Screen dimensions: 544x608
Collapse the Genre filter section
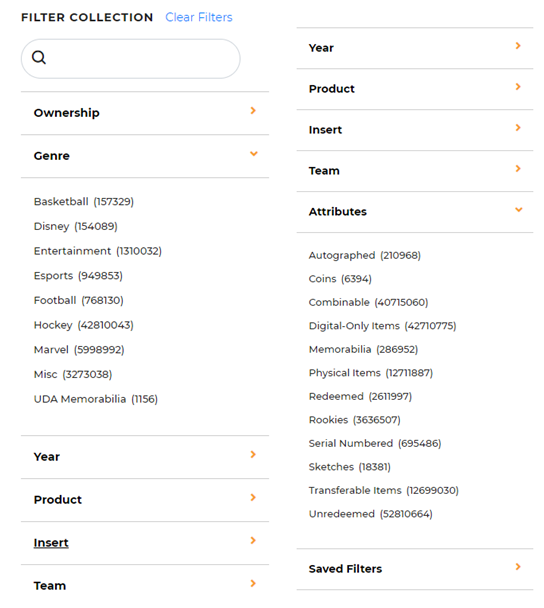[x=254, y=154]
